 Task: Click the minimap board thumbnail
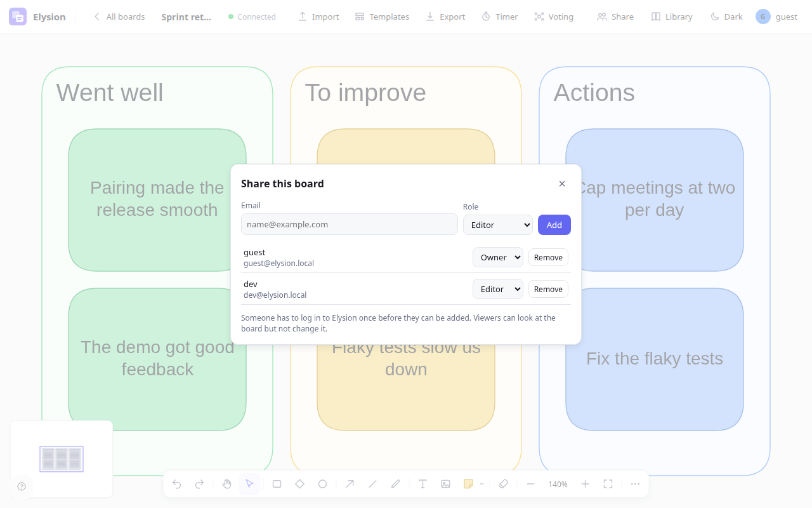pos(62,458)
